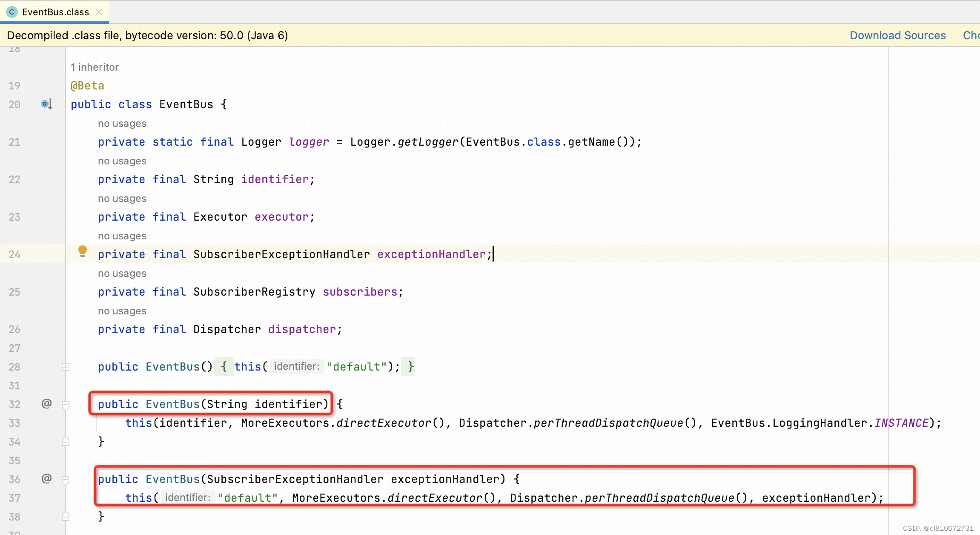The height and width of the screenshot is (535, 980).
Task: Click line number 25 in the gutter
Action: [x=14, y=292]
